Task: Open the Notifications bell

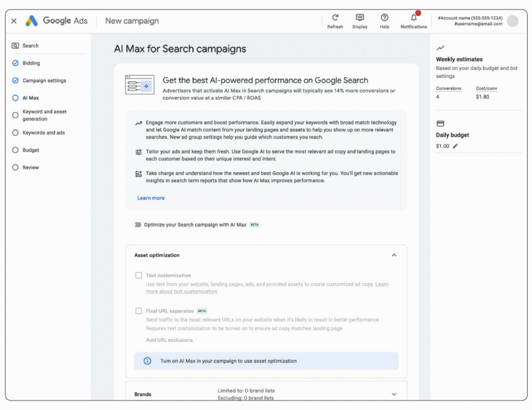Action: click(x=413, y=18)
